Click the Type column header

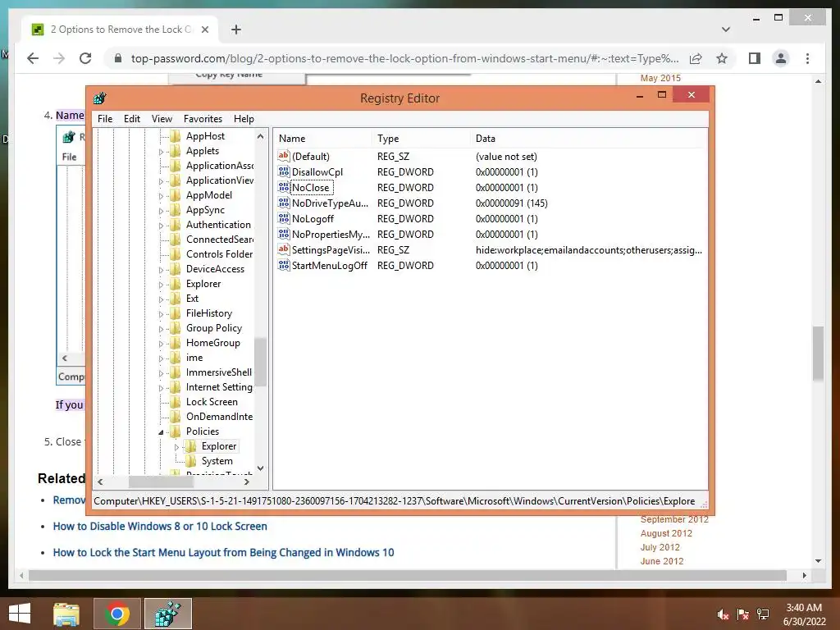(x=421, y=138)
